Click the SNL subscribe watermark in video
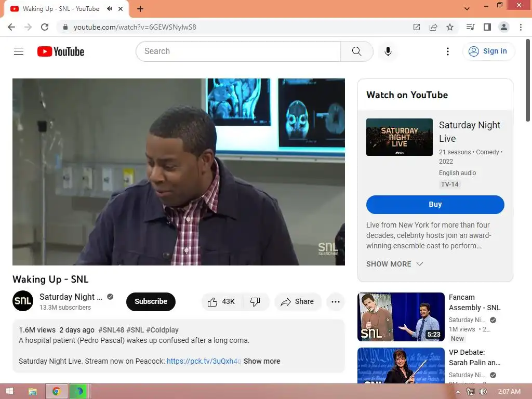The height and width of the screenshot is (399, 532). [x=328, y=249]
